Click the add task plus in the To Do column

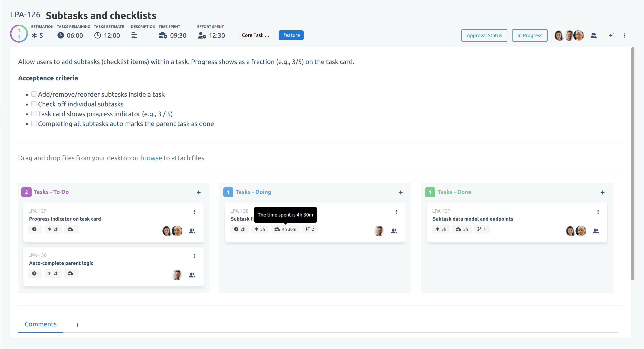point(198,192)
